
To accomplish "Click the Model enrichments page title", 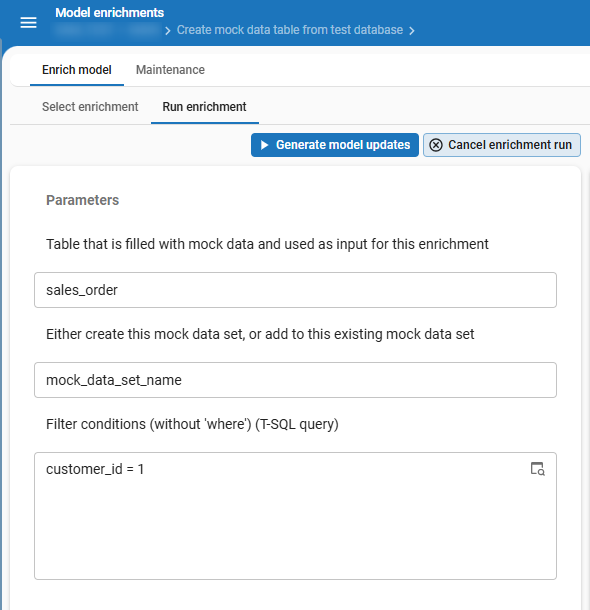I will coord(110,12).
